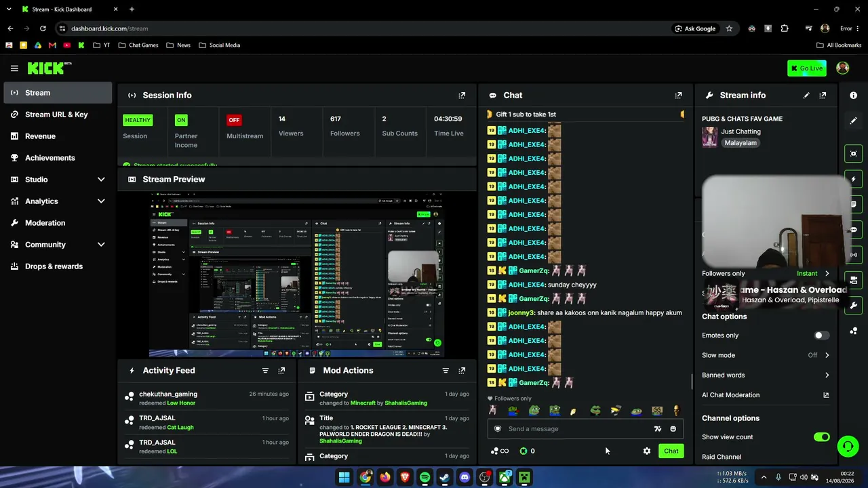Toggle the lightning bolt icon on the right rail

coord(853,179)
